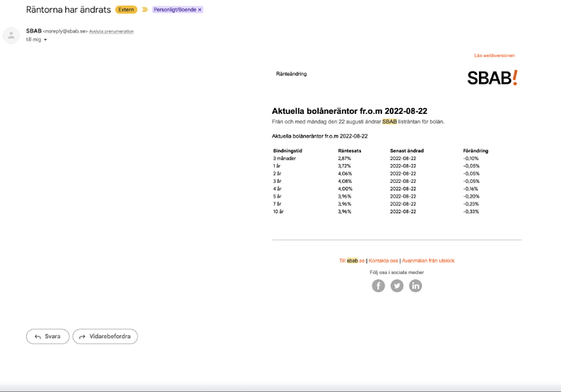Open the 'Läs webbversionen' link
This screenshot has width=561, height=392.
tap(494, 55)
